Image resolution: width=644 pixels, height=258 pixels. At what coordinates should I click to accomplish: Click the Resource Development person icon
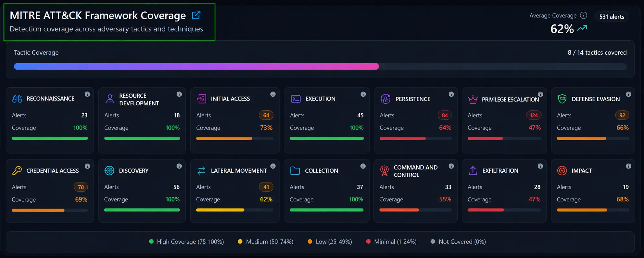pyautogui.click(x=110, y=99)
